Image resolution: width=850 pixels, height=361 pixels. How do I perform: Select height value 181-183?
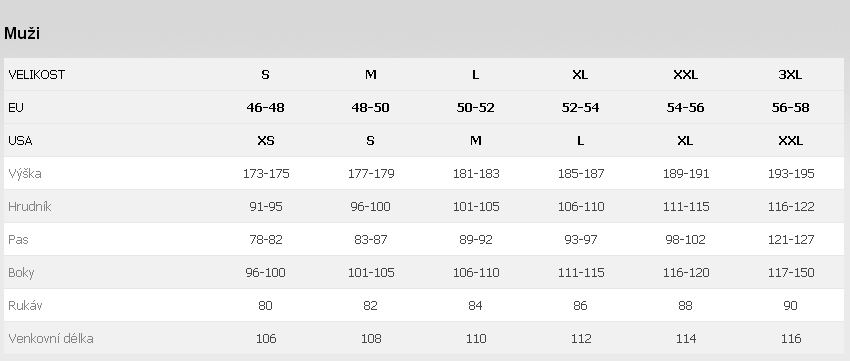coord(475,174)
